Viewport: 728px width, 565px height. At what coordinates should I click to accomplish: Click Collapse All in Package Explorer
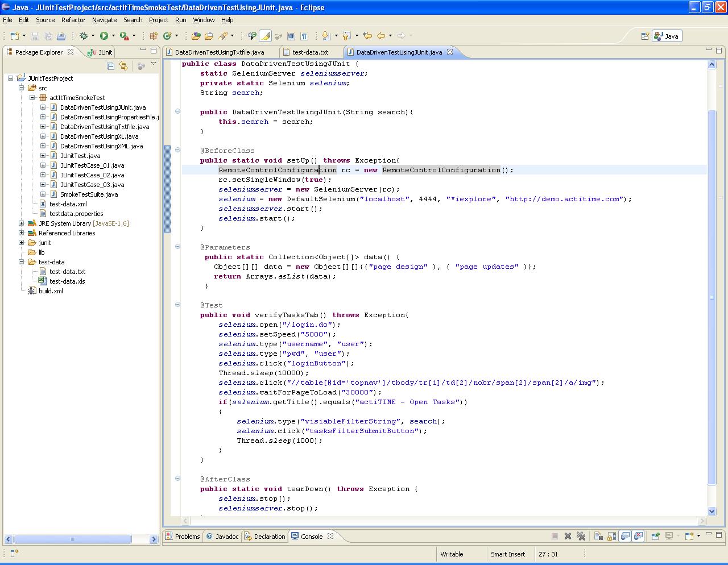pyautogui.click(x=111, y=66)
